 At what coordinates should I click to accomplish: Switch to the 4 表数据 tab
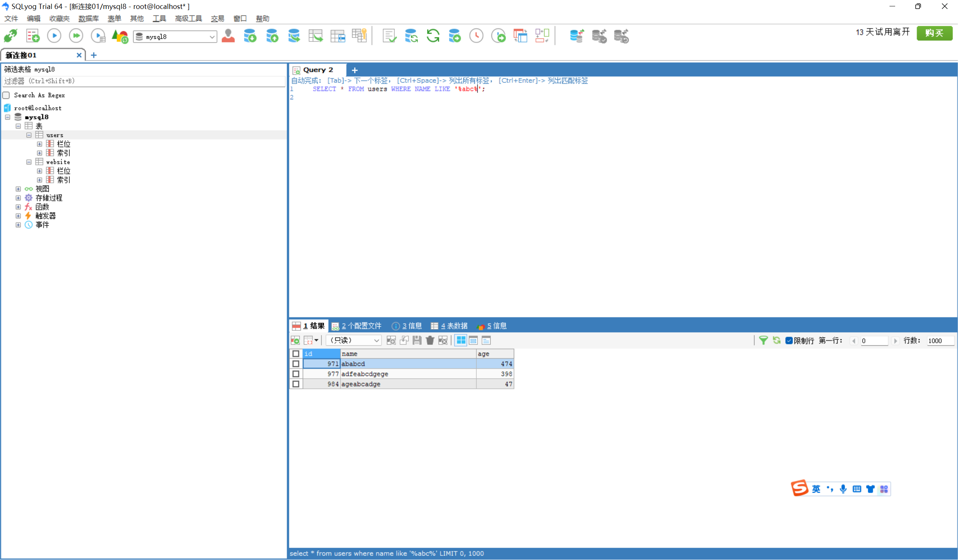pos(449,326)
